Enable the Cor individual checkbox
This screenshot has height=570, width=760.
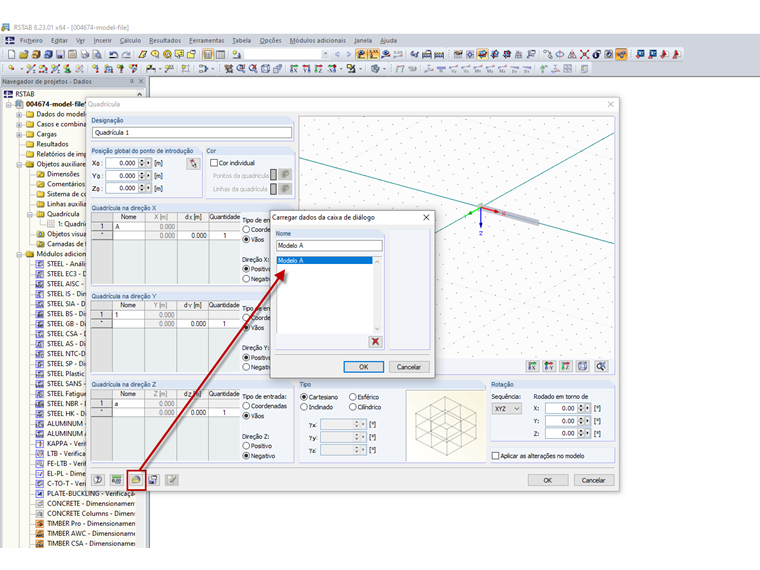pos(214,163)
